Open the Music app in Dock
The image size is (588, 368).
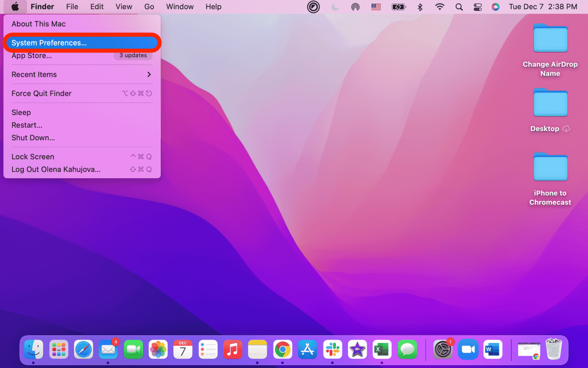click(233, 349)
